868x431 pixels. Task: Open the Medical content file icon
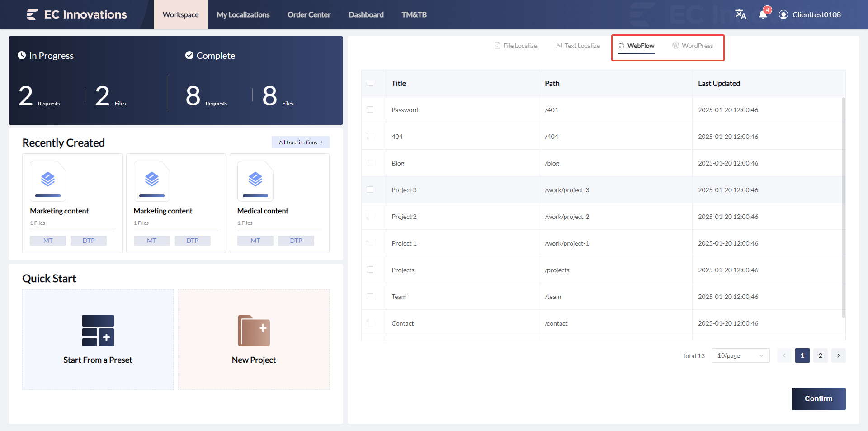255,181
